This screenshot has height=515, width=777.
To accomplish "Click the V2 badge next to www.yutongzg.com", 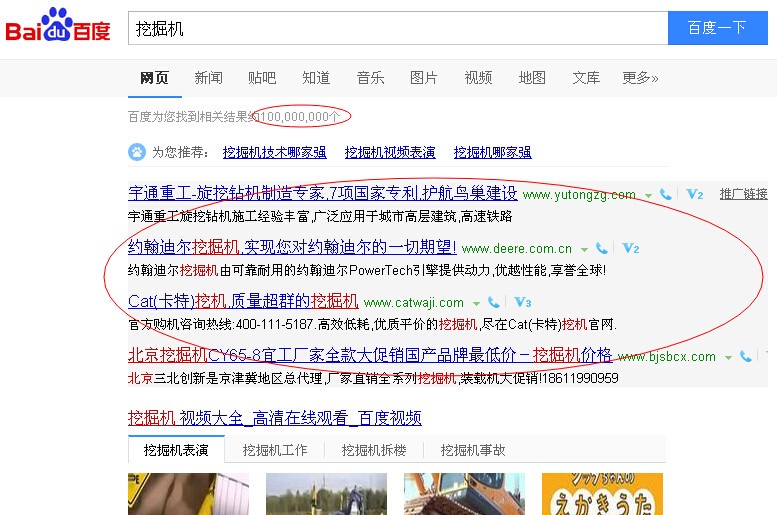I will coord(695,194).
